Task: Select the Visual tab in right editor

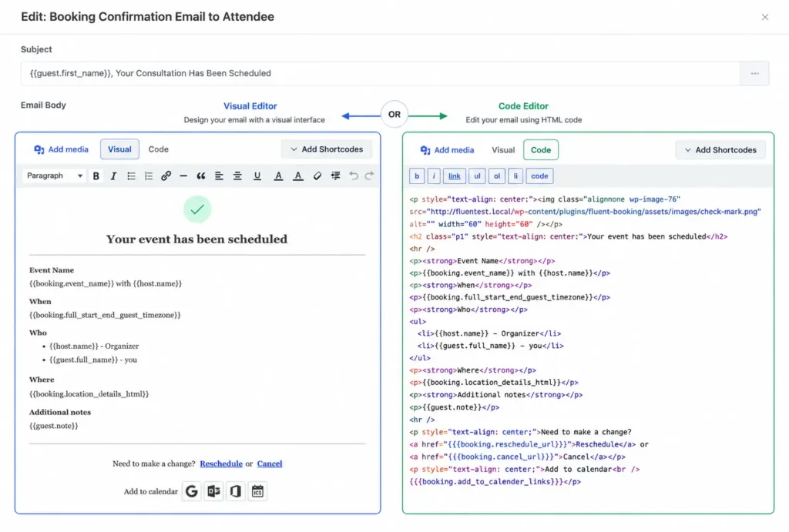Action: click(x=503, y=150)
